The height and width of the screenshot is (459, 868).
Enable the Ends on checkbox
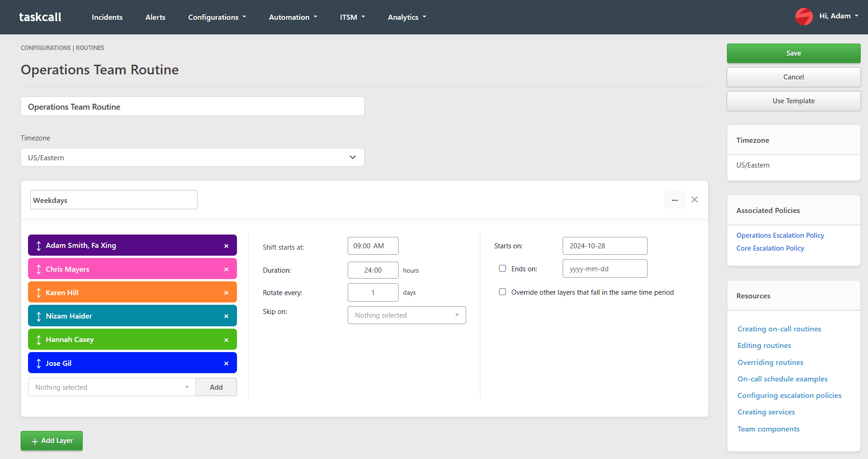click(x=502, y=269)
